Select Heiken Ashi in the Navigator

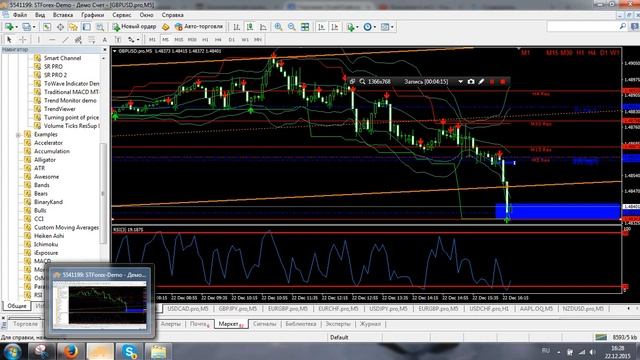pyautogui.click(x=49, y=236)
